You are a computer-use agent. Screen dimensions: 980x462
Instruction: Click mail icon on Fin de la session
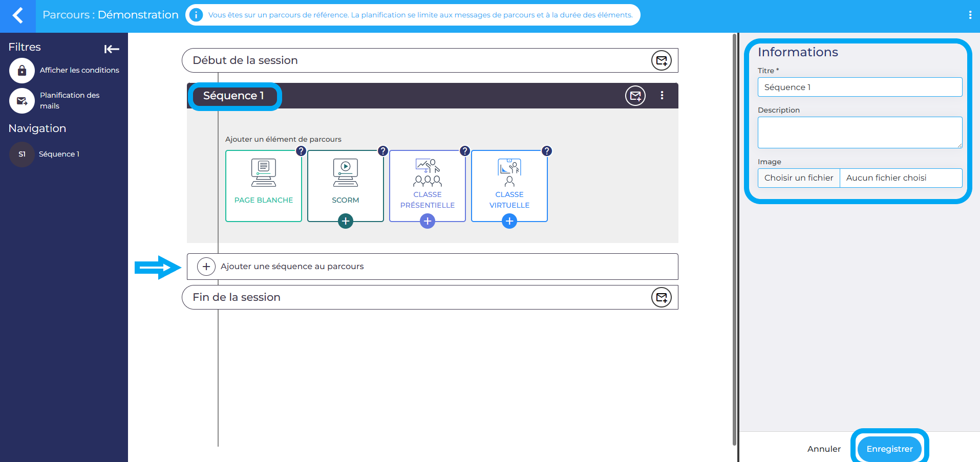(x=661, y=297)
